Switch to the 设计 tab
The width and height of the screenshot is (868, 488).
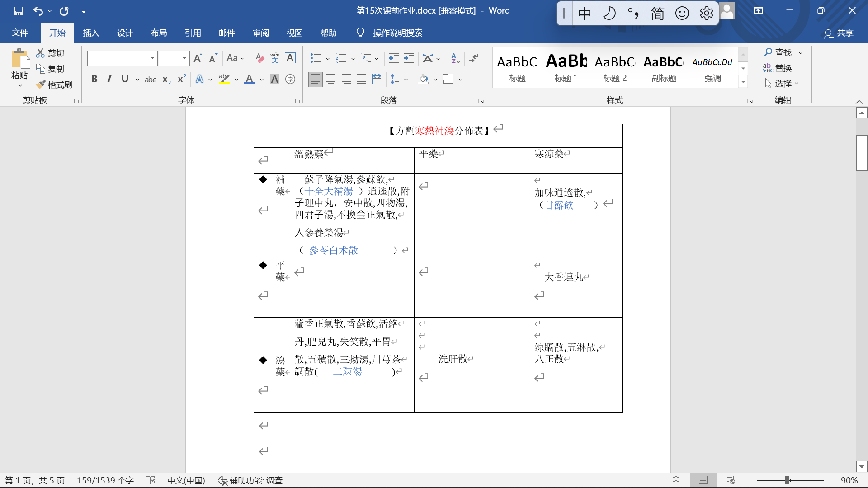(125, 33)
